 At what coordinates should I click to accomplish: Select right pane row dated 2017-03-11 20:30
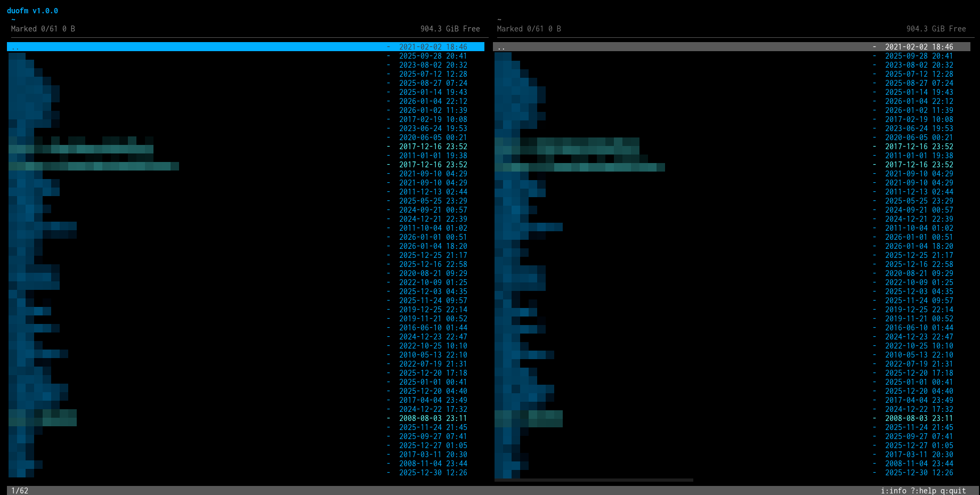(732, 455)
